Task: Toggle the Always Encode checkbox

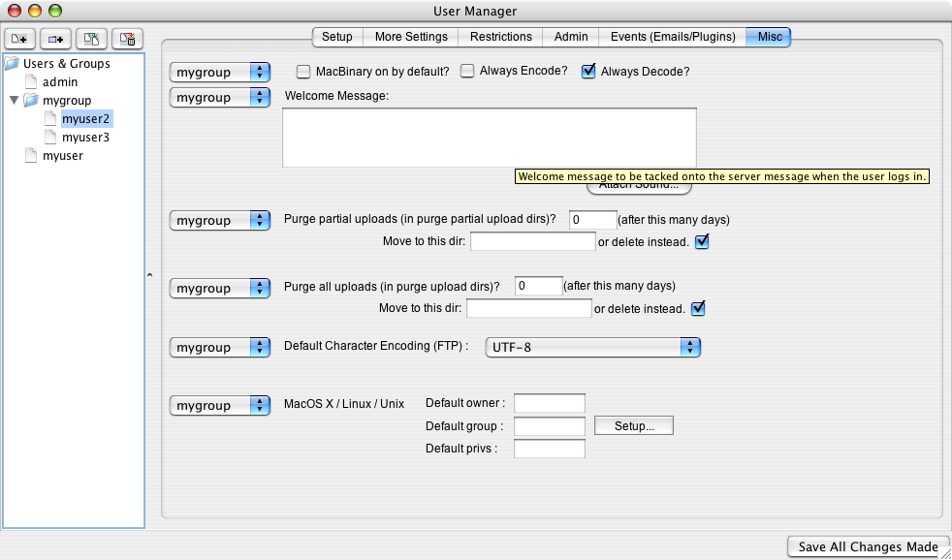Action: click(x=467, y=72)
